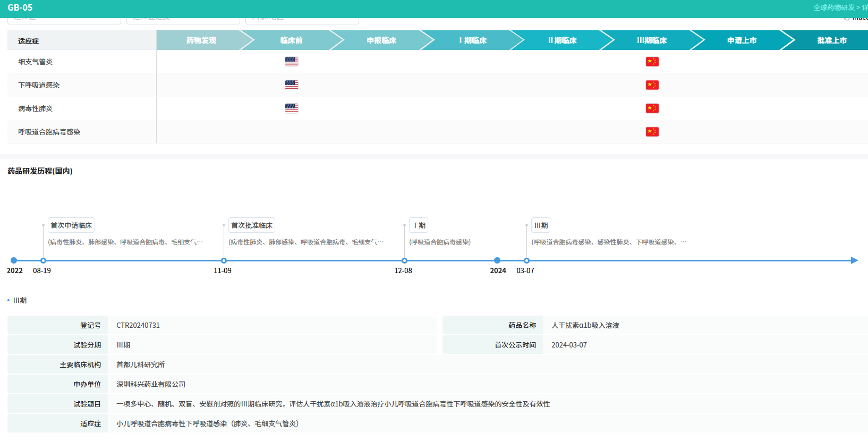Click US flag in 病毒性肺炎 row
The width and height of the screenshot is (868, 441).
[x=291, y=108]
